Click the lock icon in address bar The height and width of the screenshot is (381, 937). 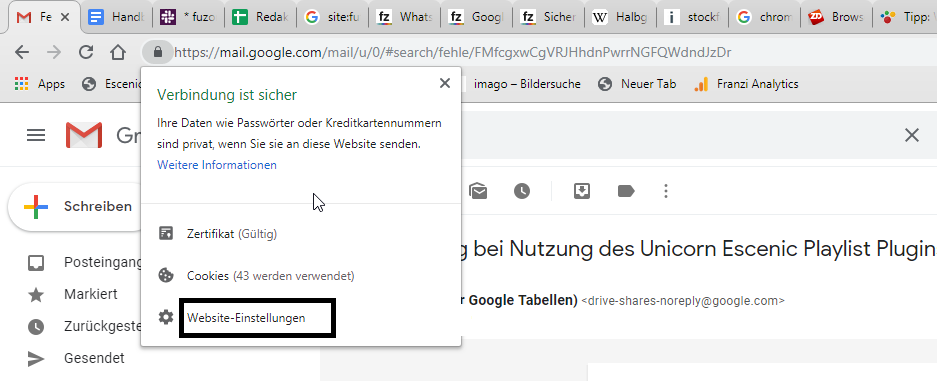[x=158, y=53]
